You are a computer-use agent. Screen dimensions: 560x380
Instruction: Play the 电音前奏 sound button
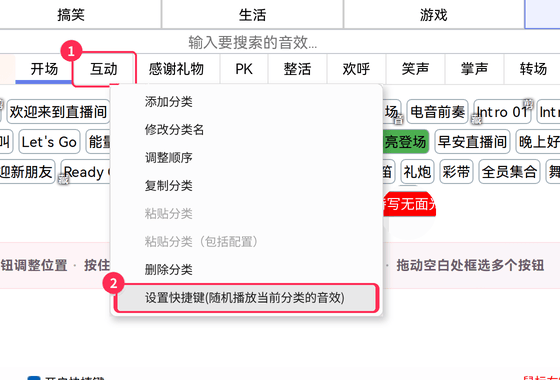438,112
